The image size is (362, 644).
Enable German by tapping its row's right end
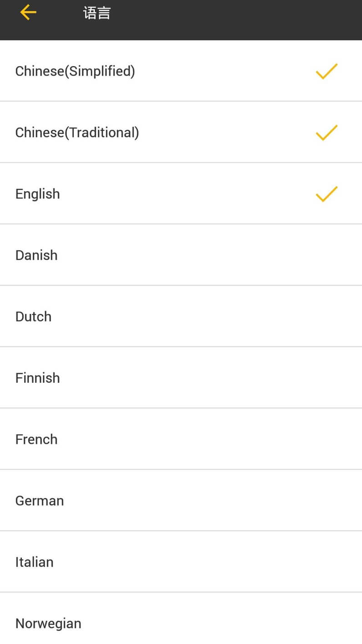326,500
